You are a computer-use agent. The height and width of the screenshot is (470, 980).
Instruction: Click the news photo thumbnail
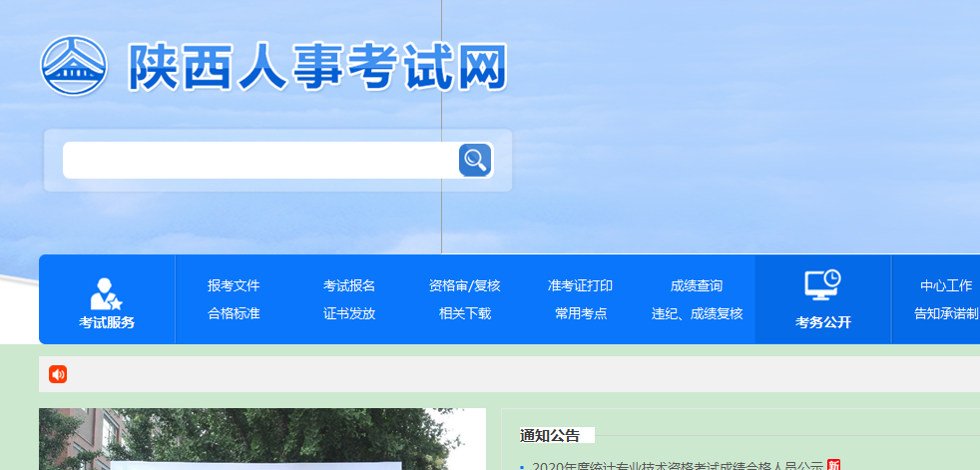coord(261,441)
